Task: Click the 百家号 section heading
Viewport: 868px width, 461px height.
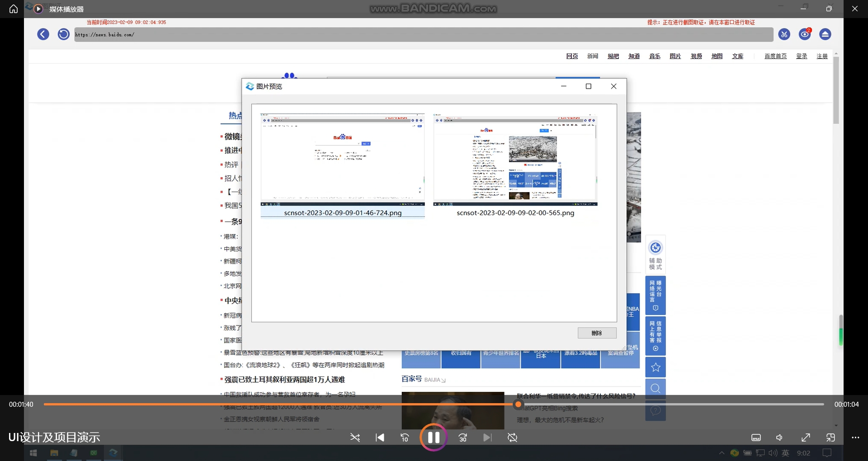Action: click(411, 379)
